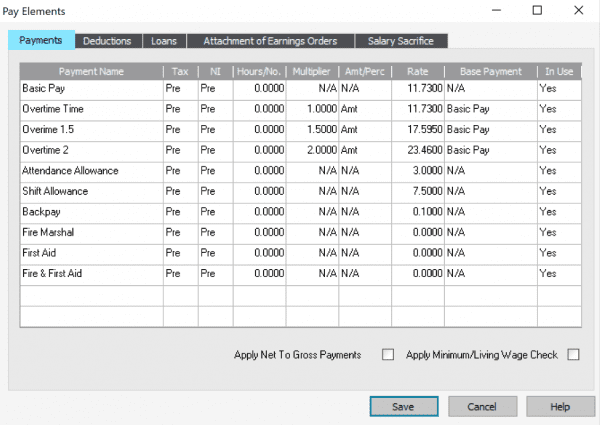
Task: Open the Loans tab
Action: [x=164, y=41]
